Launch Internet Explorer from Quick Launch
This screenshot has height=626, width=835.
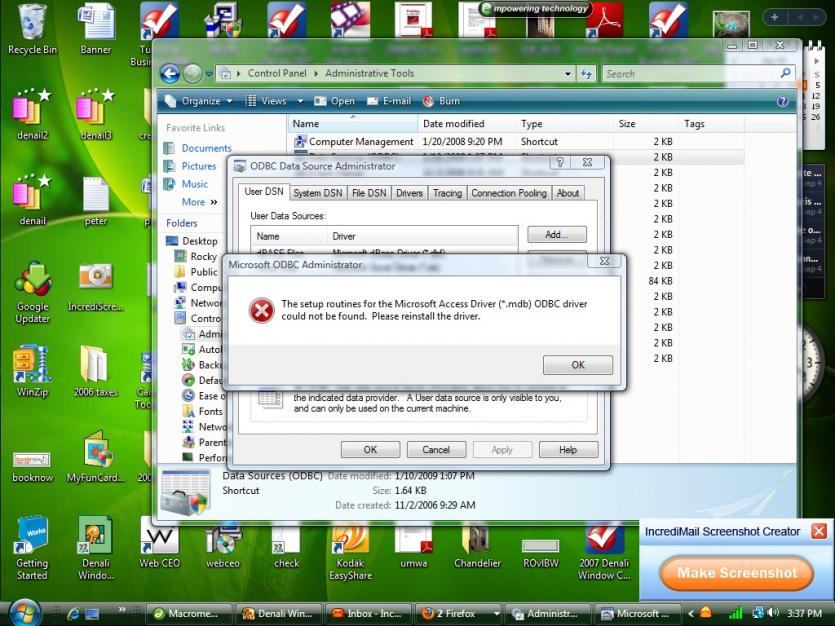[x=73, y=614]
